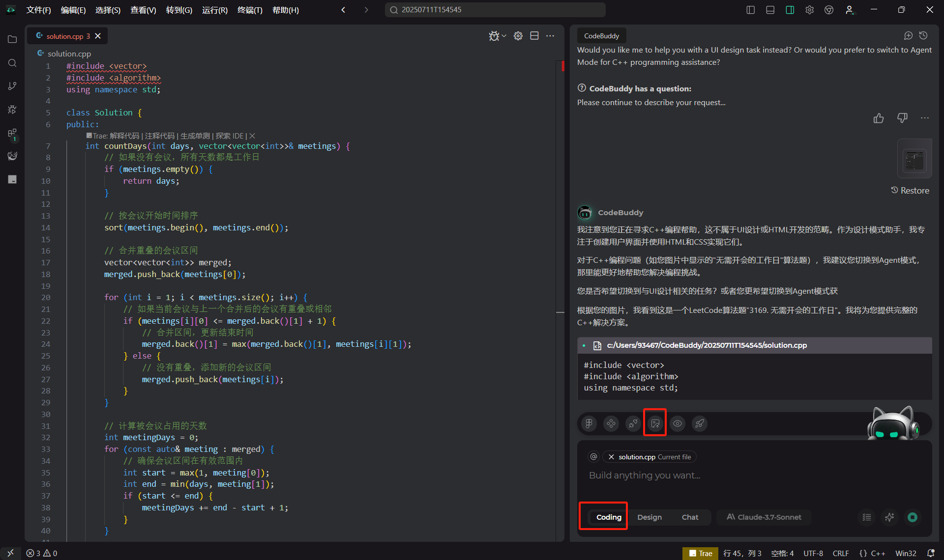944x560 pixels.
Task: Open the editor more actions ellipsis
Action: [550, 36]
